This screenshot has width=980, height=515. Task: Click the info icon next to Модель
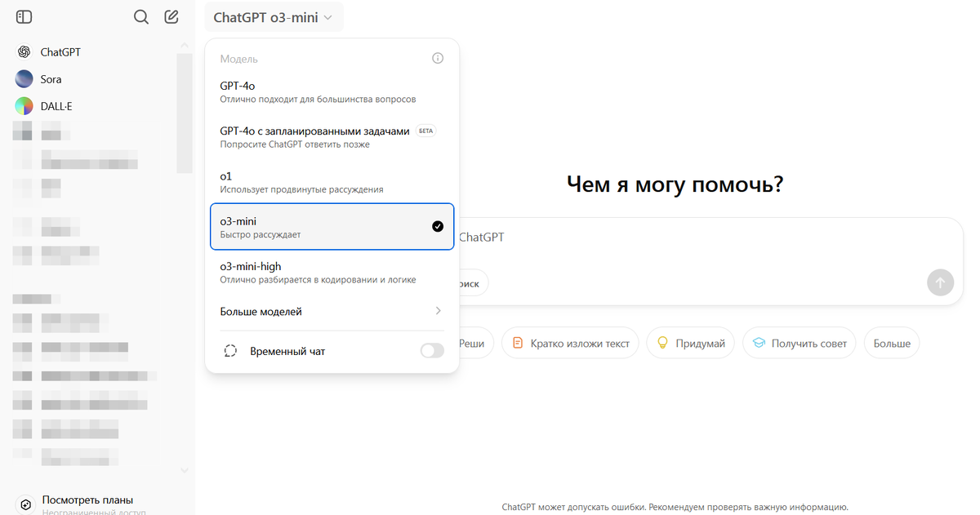tap(438, 58)
